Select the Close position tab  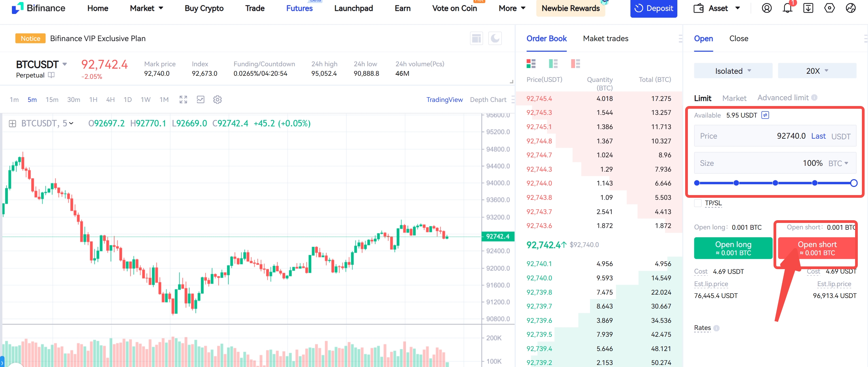point(739,38)
